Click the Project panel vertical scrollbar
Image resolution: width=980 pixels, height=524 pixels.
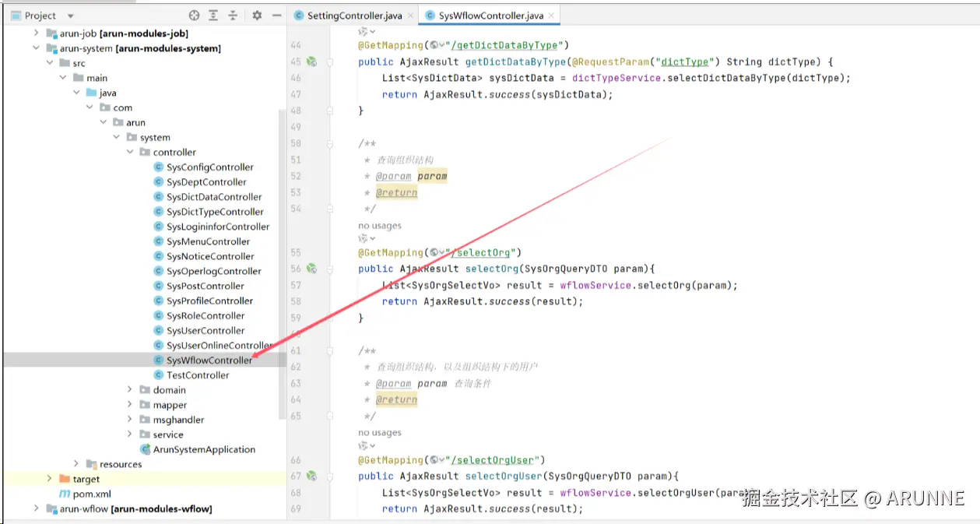click(283, 265)
